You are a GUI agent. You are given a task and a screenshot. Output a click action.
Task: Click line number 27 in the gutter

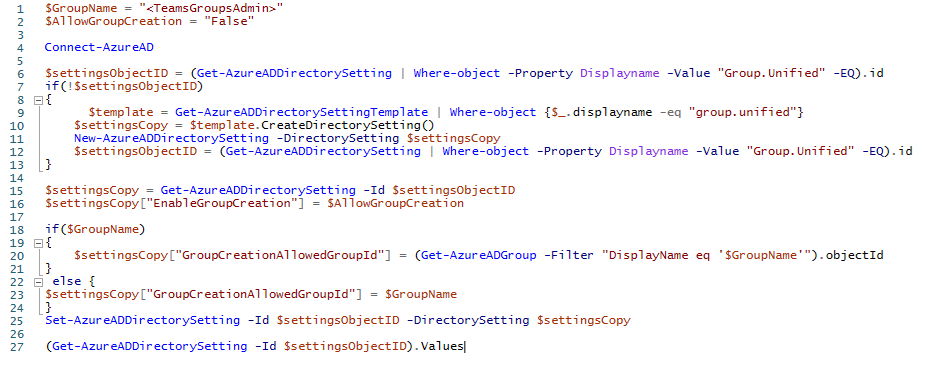pyautogui.click(x=17, y=347)
